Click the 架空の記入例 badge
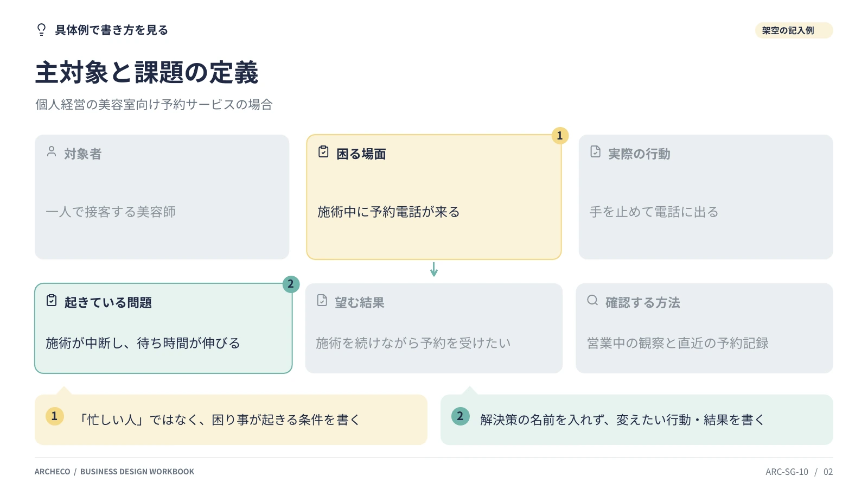The width and height of the screenshot is (868, 489). 794,30
